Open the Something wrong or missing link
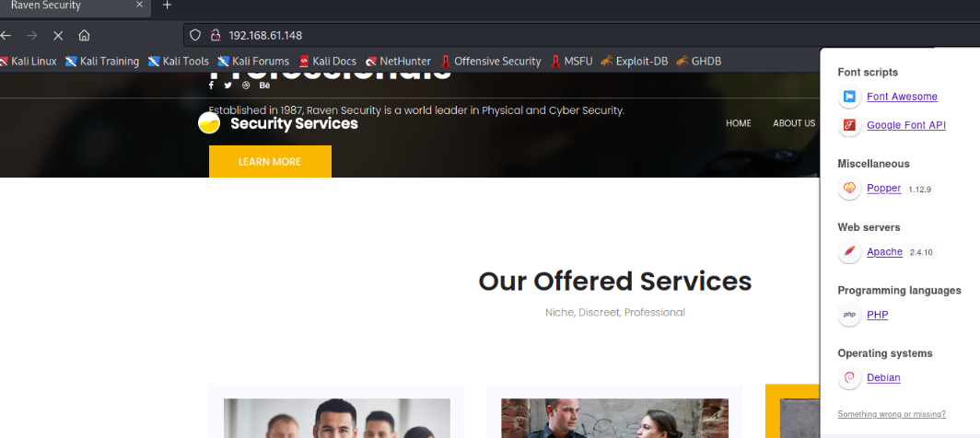The image size is (980, 438). [892, 414]
